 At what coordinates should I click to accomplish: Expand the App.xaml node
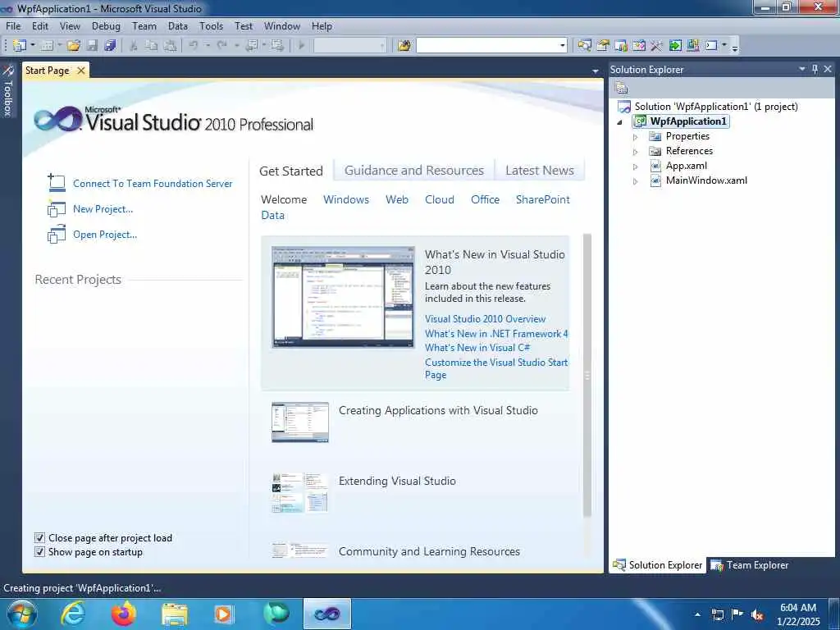click(x=636, y=167)
